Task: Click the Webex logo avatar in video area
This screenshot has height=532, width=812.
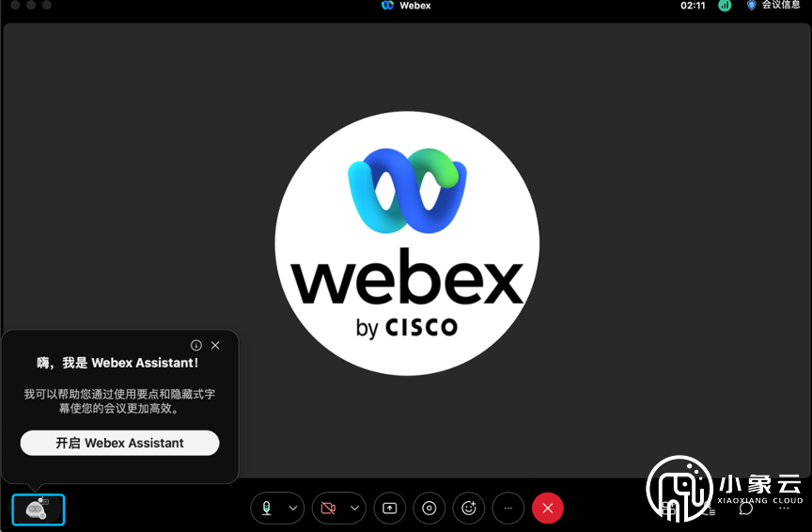Action: pyautogui.click(x=407, y=243)
